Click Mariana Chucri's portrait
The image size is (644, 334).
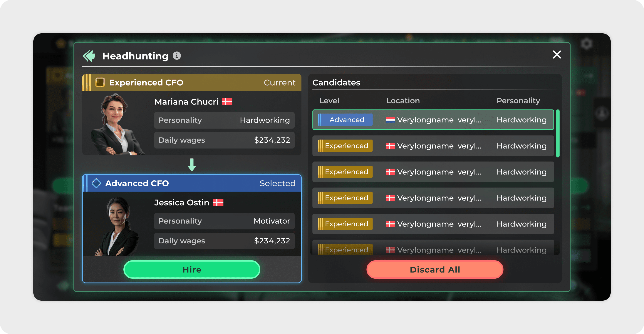[116, 124]
